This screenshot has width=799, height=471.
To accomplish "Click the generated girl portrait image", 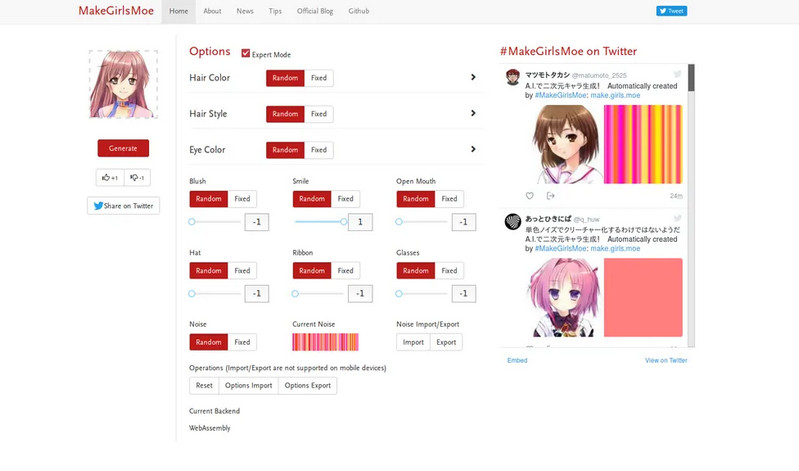I will click(x=123, y=85).
